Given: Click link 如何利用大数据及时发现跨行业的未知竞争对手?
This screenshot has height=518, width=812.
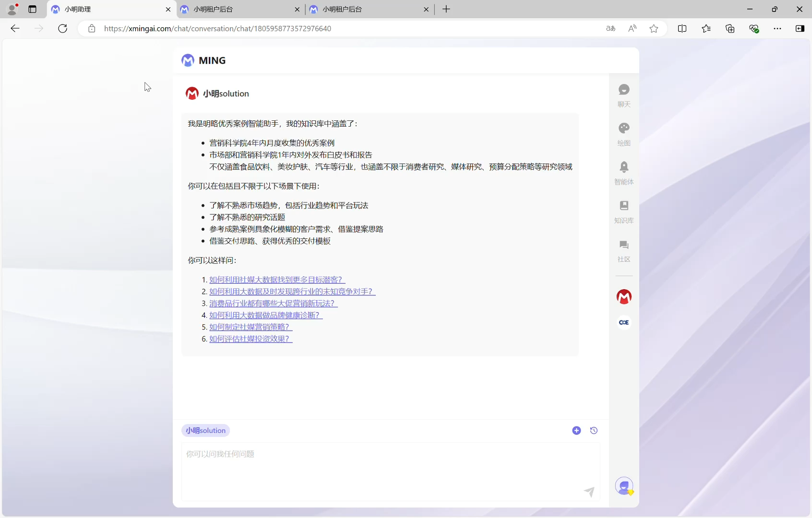Looking at the screenshot, I should (292, 292).
